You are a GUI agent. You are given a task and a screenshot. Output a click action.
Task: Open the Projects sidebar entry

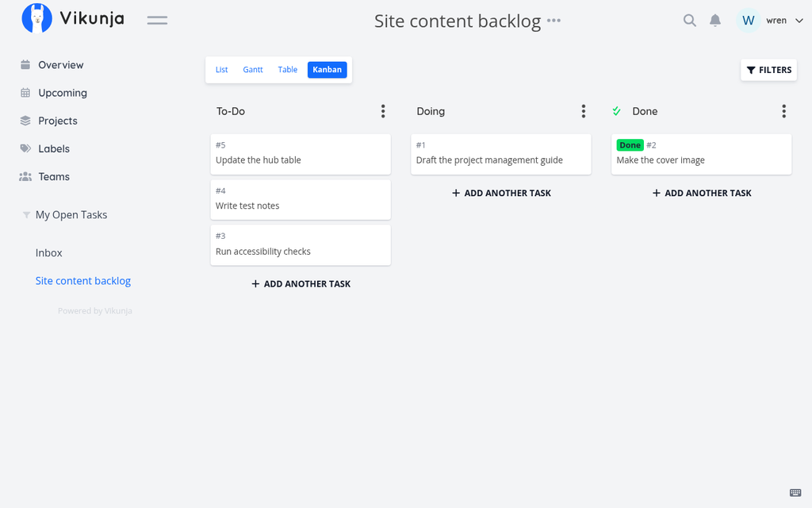[x=57, y=121]
